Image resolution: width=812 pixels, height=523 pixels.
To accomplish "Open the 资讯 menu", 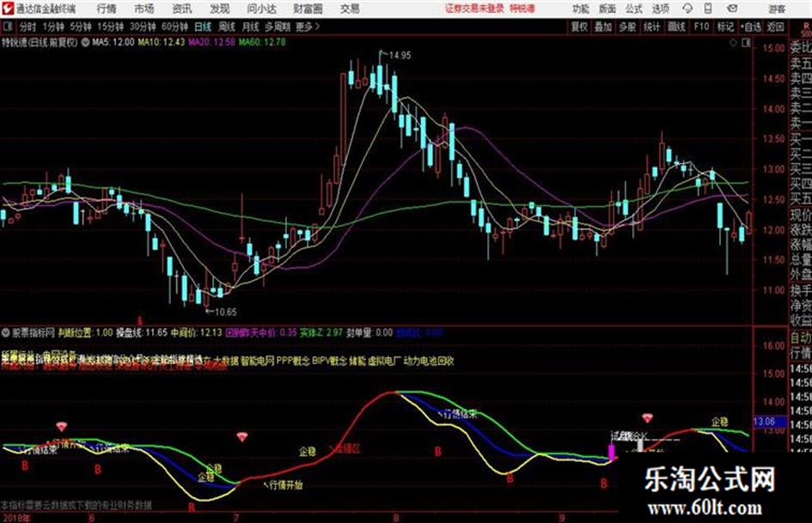I will click(182, 9).
